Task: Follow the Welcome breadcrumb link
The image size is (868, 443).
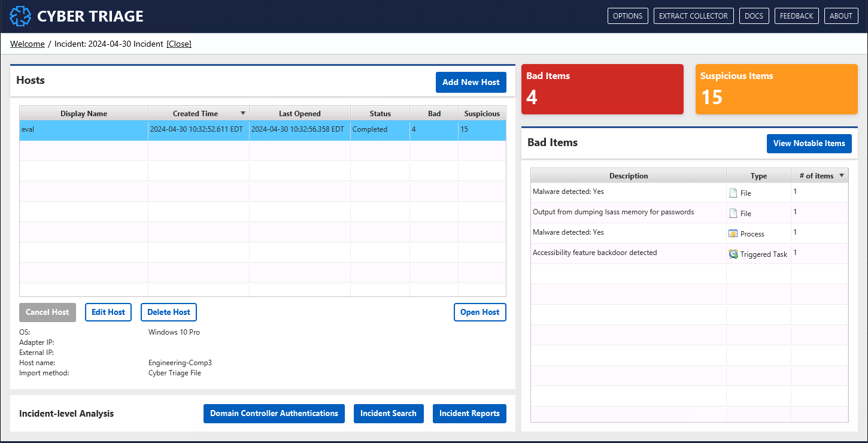Action: click(28, 44)
